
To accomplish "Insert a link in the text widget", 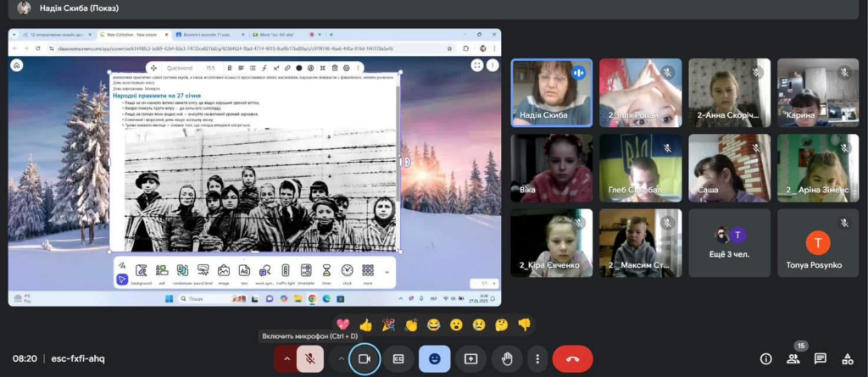I will 287,68.
